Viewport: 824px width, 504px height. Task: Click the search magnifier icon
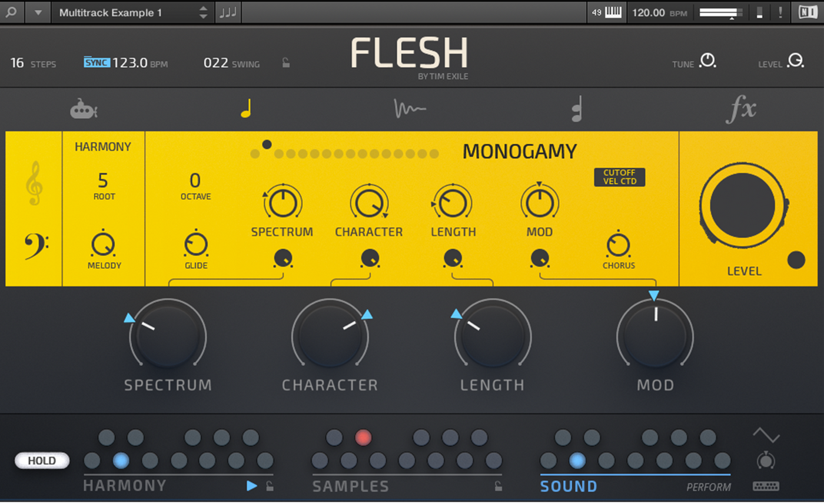point(12,12)
